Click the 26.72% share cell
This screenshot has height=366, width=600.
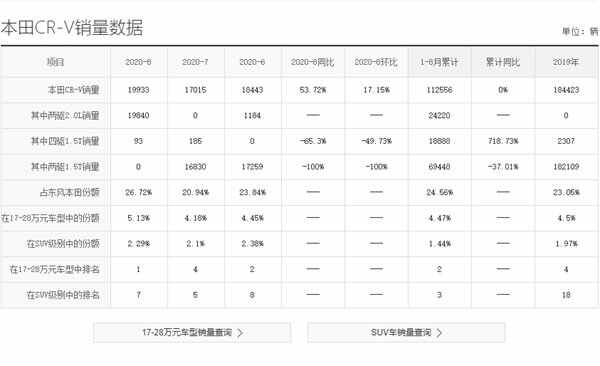(x=139, y=192)
